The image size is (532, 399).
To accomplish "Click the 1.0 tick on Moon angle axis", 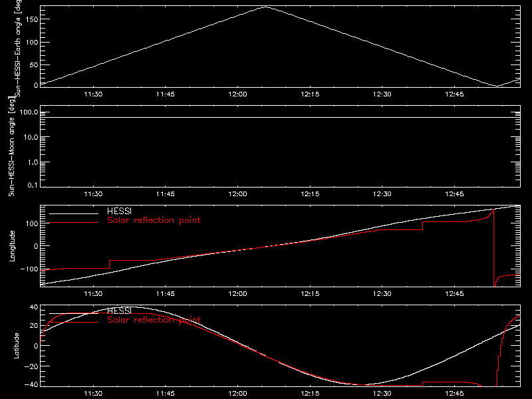I will click(x=33, y=162).
